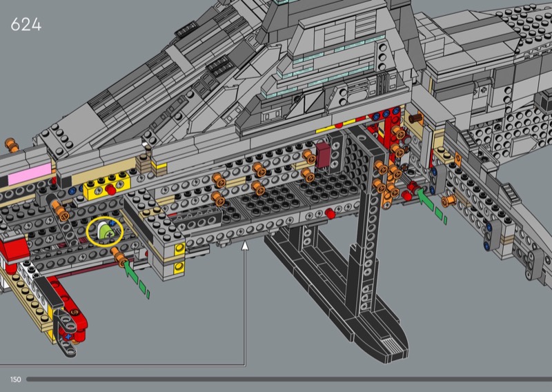552x392 pixels.
Task: Click the step number 624
Action: coord(26,25)
